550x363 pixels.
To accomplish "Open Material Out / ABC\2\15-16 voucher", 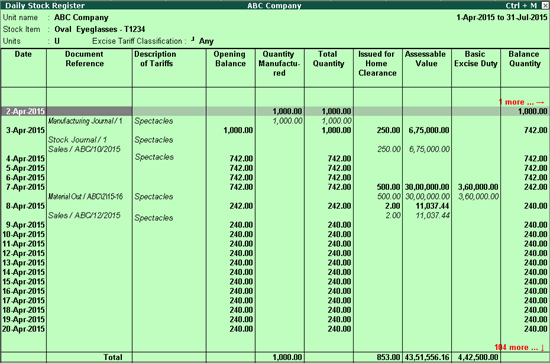I will 85,196.
